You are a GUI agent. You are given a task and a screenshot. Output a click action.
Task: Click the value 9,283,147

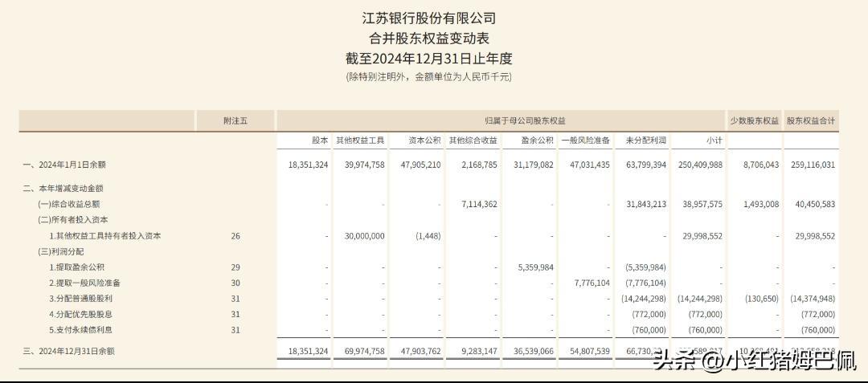click(478, 351)
